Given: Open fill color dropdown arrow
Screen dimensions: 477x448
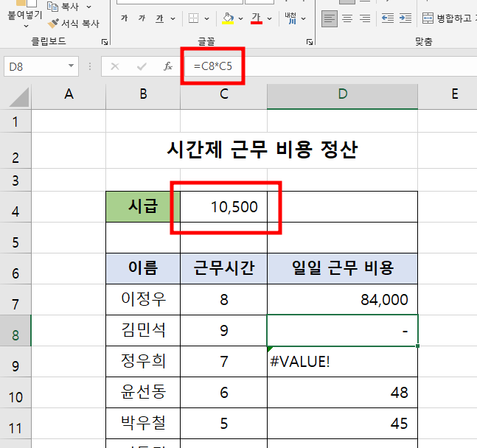Looking at the screenshot, I should [240, 19].
